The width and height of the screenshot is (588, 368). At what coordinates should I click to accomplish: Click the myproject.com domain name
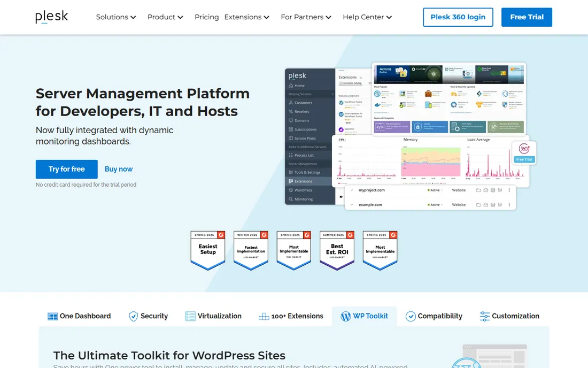(x=372, y=190)
